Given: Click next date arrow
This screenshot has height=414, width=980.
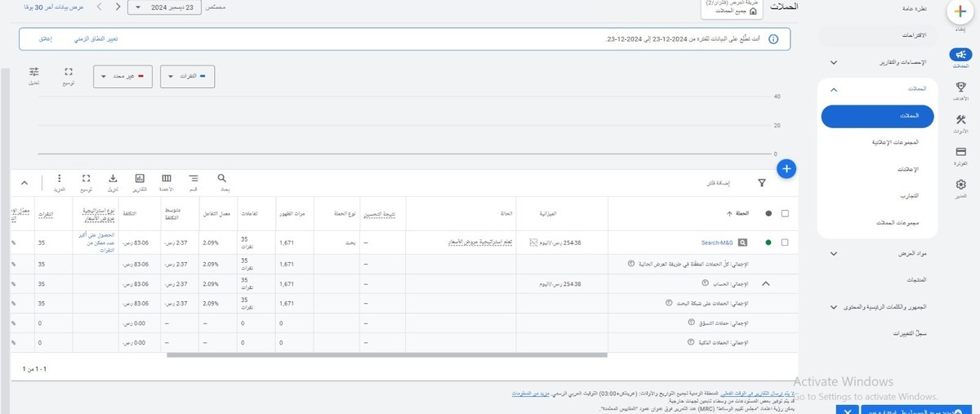Looking at the screenshot, I should [x=100, y=7].
